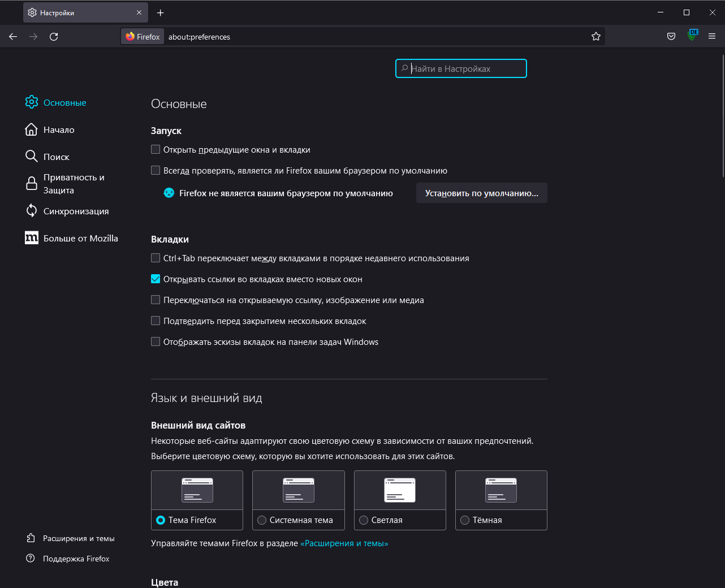Image resolution: width=725 pixels, height=588 pixels.
Task: Uncheck Открывать ссылки во вкладках option
Action: click(x=156, y=279)
